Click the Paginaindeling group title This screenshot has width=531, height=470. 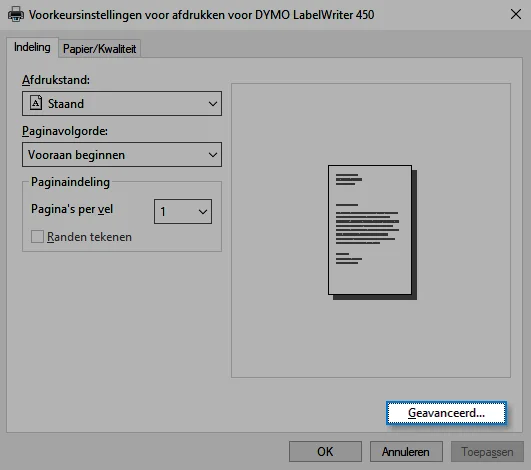point(70,182)
